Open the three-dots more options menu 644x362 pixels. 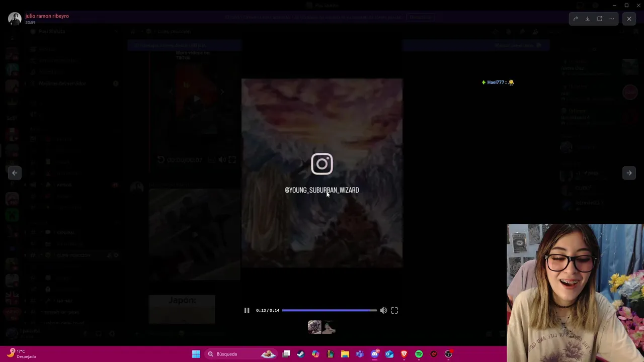tap(612, 19)
